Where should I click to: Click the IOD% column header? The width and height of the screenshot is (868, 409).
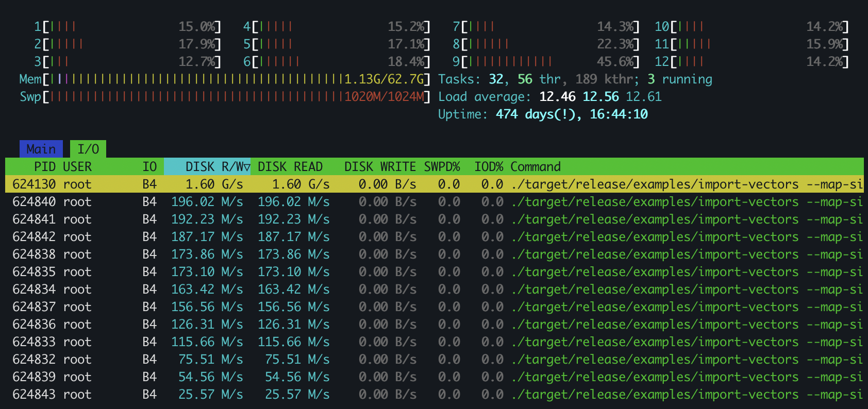(489, 166)
